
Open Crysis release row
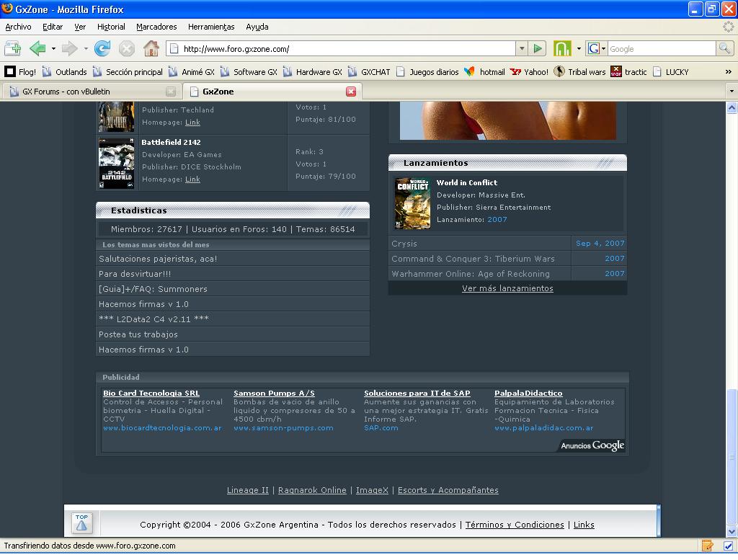(x=507, y=244)
